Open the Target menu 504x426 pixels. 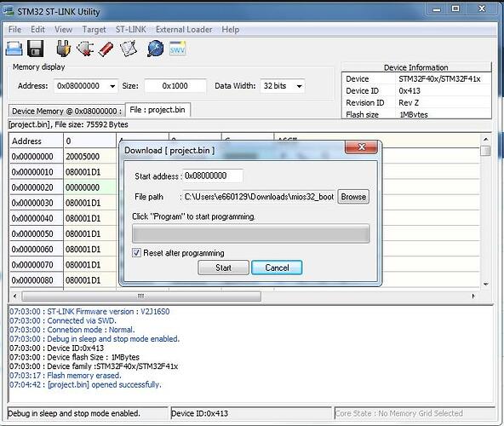pyautogui.click(x=94, y=30)
